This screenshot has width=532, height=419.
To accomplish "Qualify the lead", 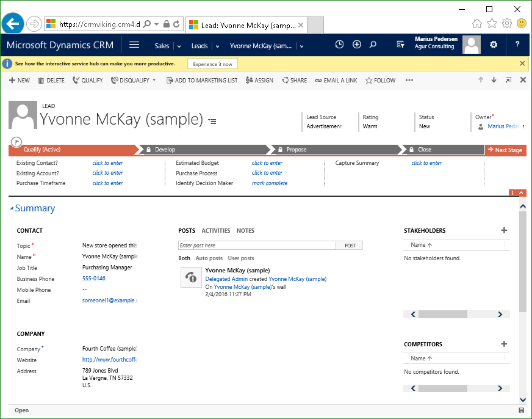I will (x=87, y=80).
